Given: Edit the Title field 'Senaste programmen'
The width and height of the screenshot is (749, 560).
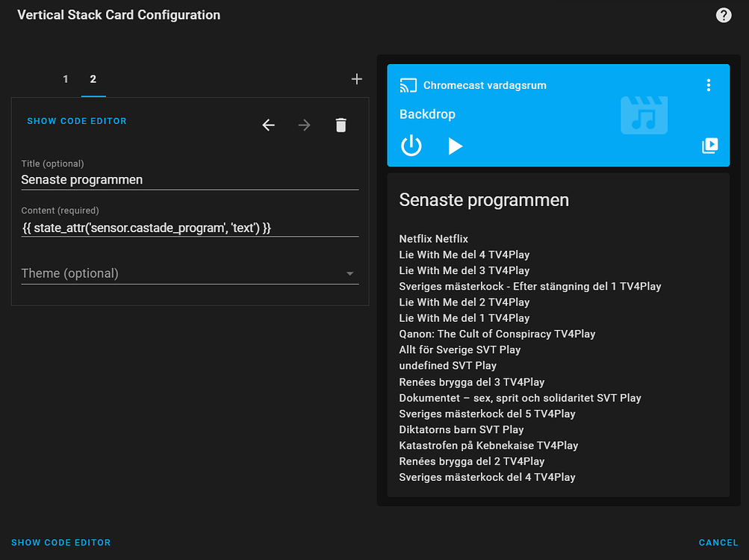Looking at the screenshot, I should point(190,179).
